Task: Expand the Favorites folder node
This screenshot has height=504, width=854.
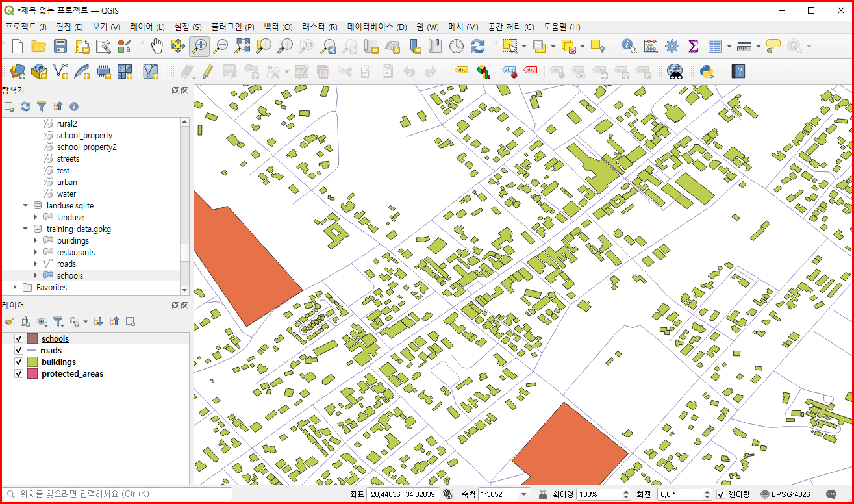Action: pyautogui.click(x=15, y=287)
